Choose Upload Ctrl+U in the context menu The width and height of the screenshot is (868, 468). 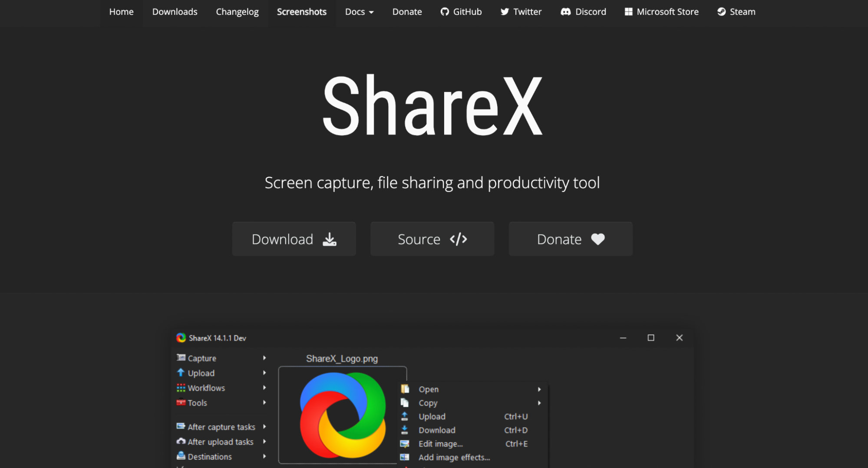pos(472,416)
